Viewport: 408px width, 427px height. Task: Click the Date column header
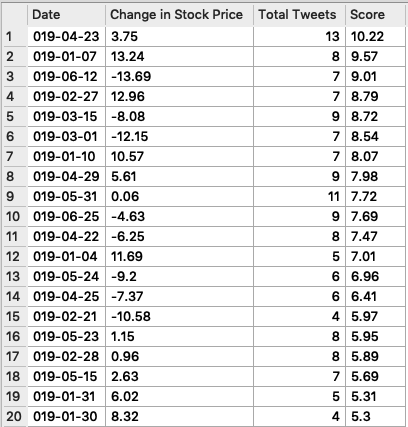pos(66,15)
